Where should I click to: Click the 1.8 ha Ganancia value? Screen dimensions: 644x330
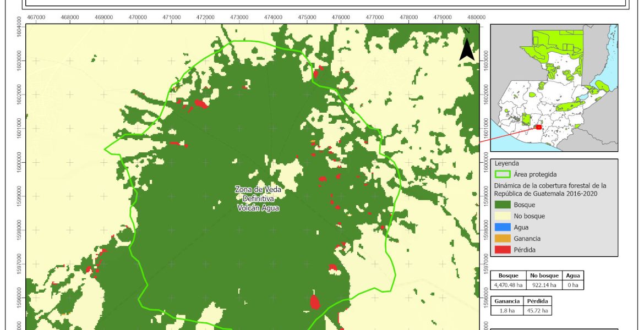pyautogui.click(x=507, y=311)
